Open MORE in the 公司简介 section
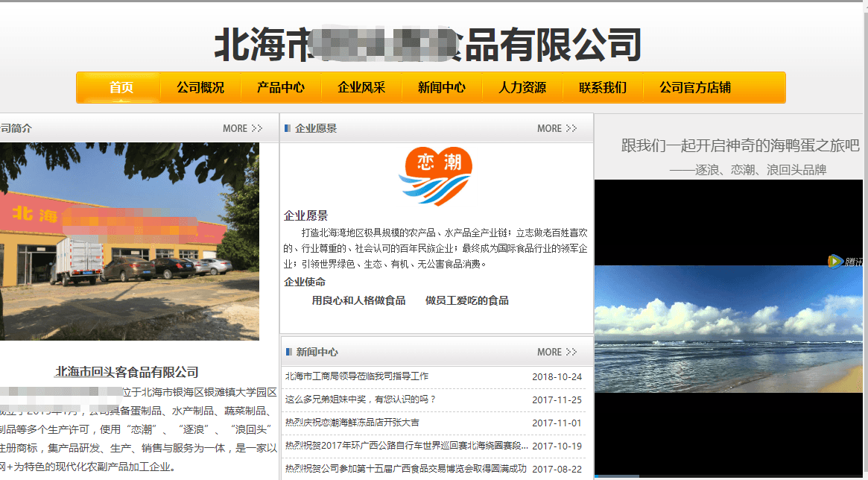Viewport: 868px width, 480px height. pos(242,128)
